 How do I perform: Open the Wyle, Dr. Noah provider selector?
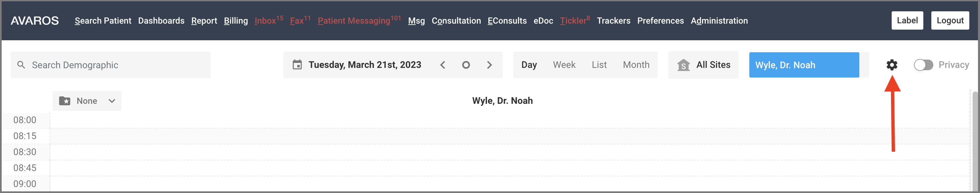804,65
